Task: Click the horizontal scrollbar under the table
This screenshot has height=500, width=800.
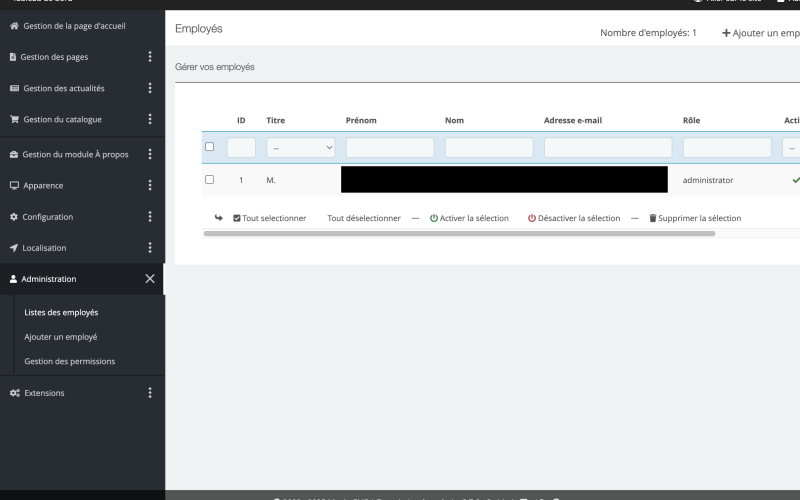Action: (459, 233)
